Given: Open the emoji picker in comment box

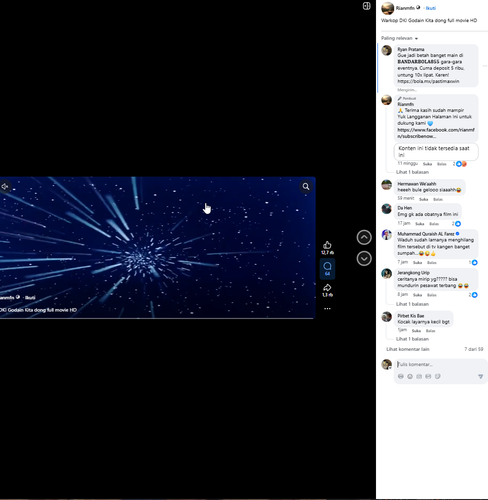Looking at the screenshot, I should click(410, 376).
